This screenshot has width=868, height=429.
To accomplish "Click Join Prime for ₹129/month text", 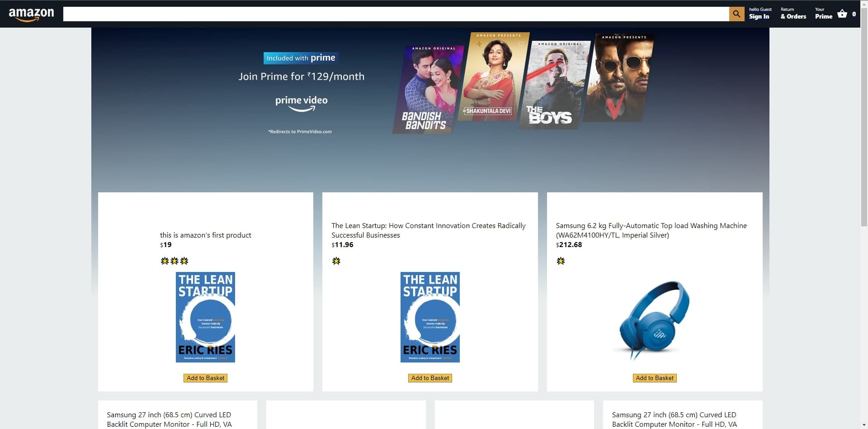I will pyautogui.click(x=302, y=76).
